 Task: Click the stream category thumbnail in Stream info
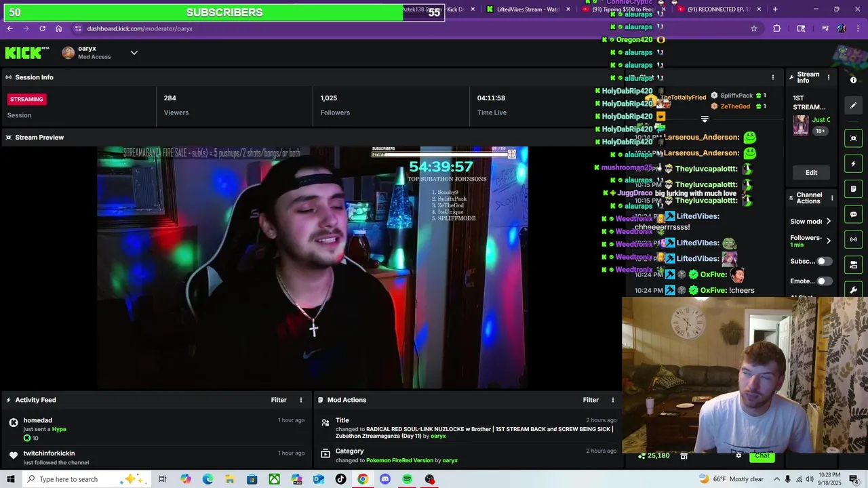(800, 126)
